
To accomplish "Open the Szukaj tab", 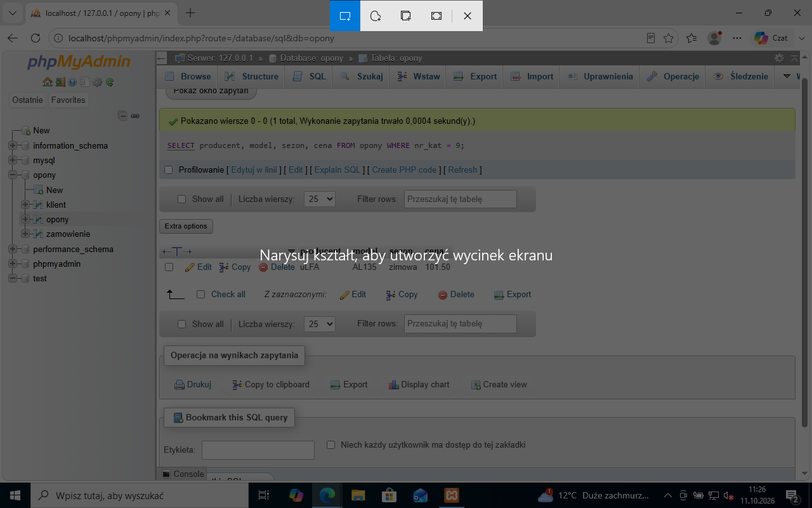I will [362, 76].
